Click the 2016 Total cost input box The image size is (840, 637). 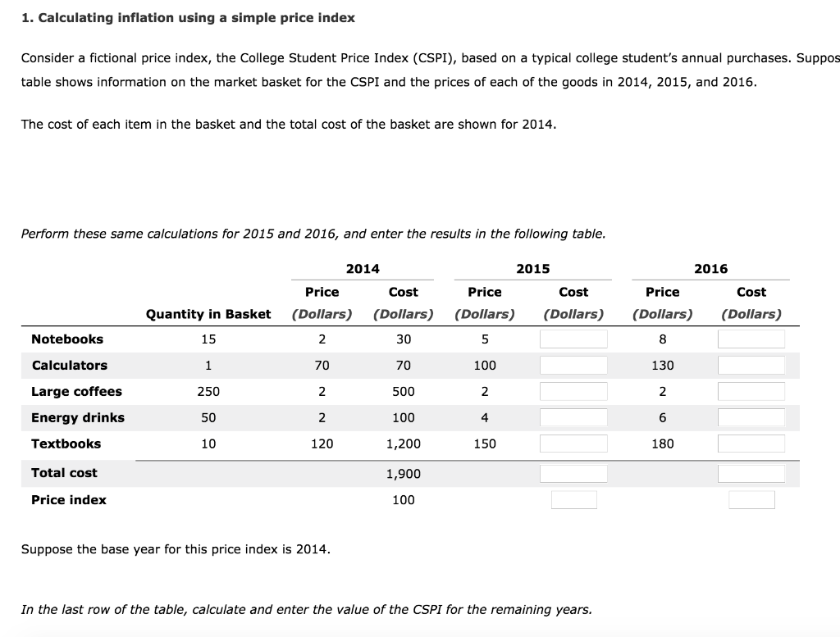[x=751, y=473]
